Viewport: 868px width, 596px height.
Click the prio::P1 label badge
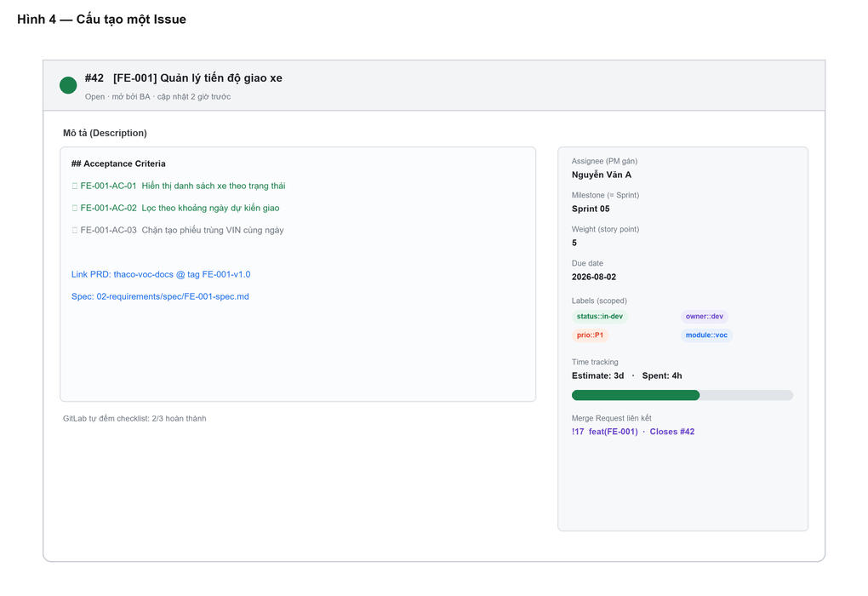[590, 335]
